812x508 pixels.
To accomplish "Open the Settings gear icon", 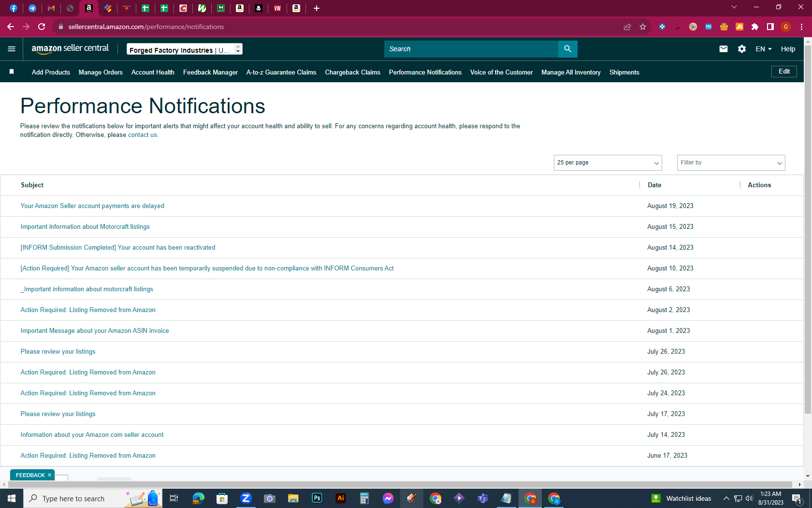I will pyautogui.click(x=742, y=49).
